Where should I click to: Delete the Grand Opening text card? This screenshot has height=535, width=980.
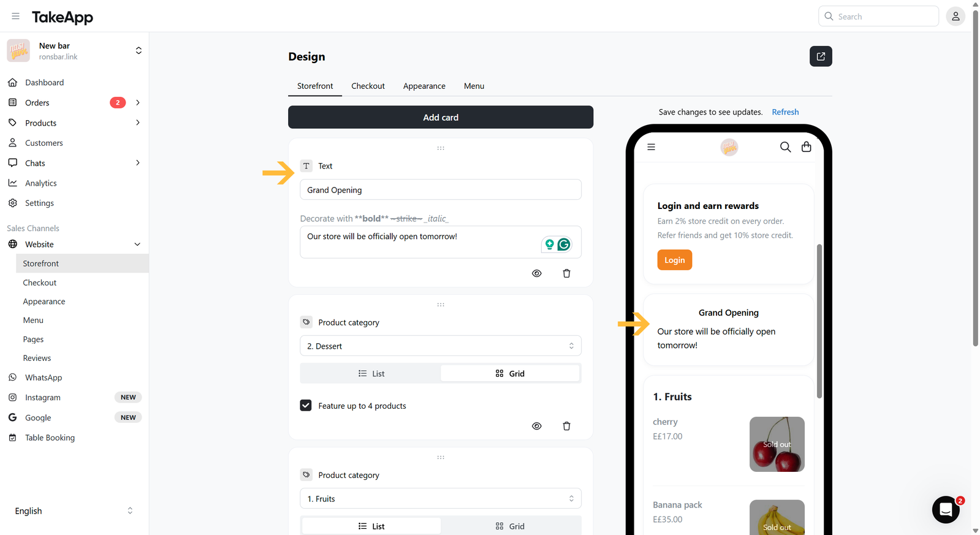point(566,273)
